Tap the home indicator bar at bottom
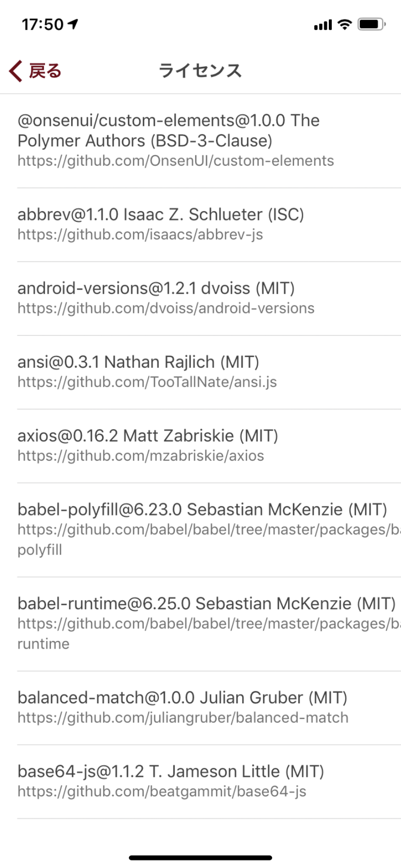401x868 pixels. tap(200, 858)
